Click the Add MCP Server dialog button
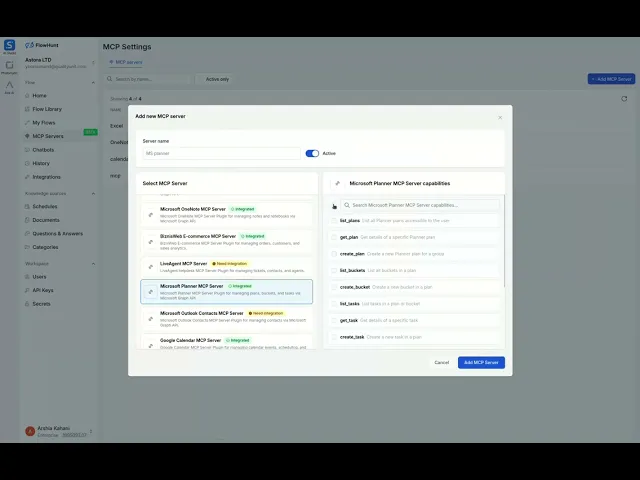 click(x=481, y=362)
